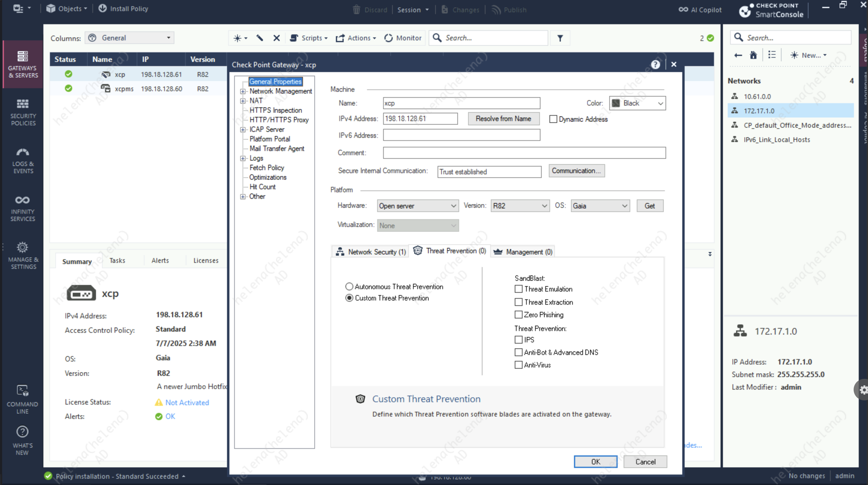The width and height of the screenshot is (868, 485).
Task: Check the IPS blade checkbox
Action: click(519, 339)
